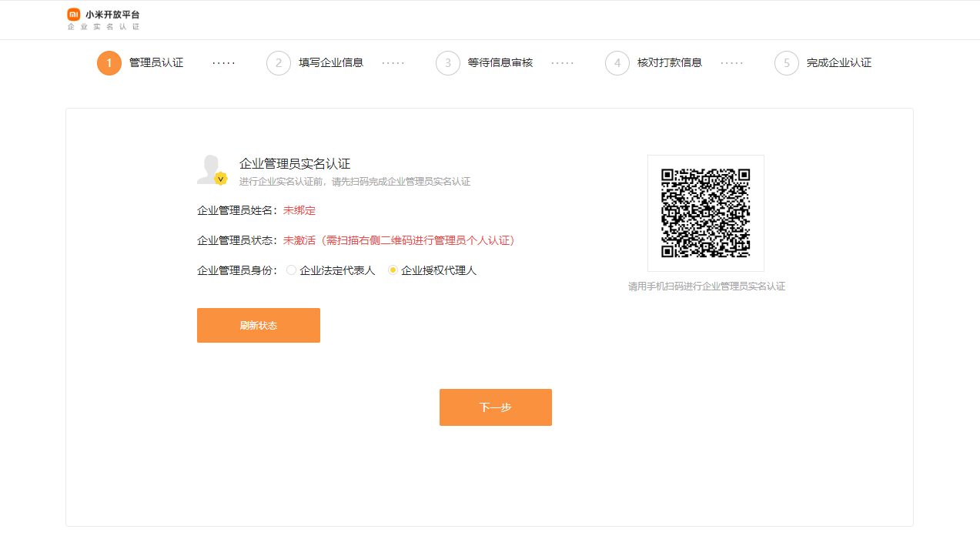Click the 企业管理员状态 label
This screenshot has width=980, height=536.
pyautogui.click(x=236, y=240)
